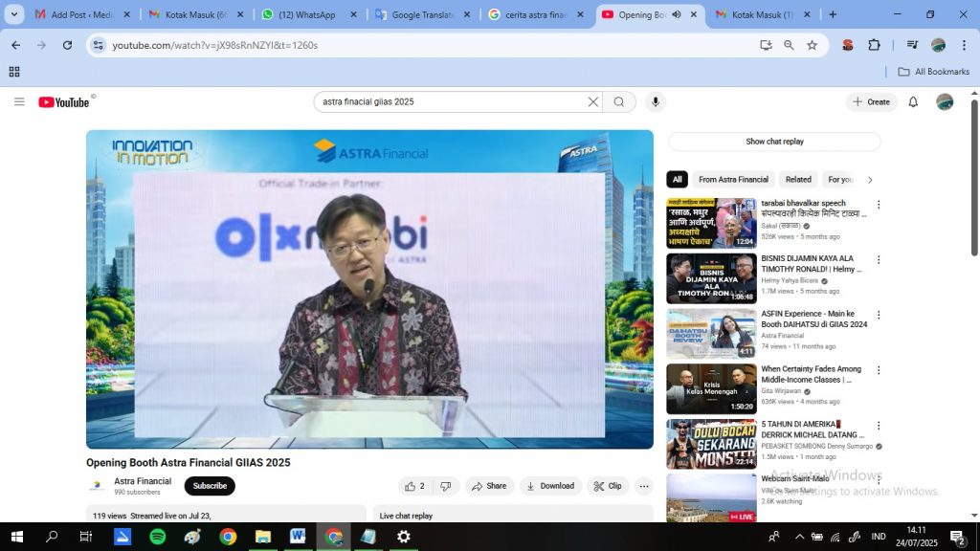Share the video
This screenshot has height=551, width=980.
coord(489,486)
